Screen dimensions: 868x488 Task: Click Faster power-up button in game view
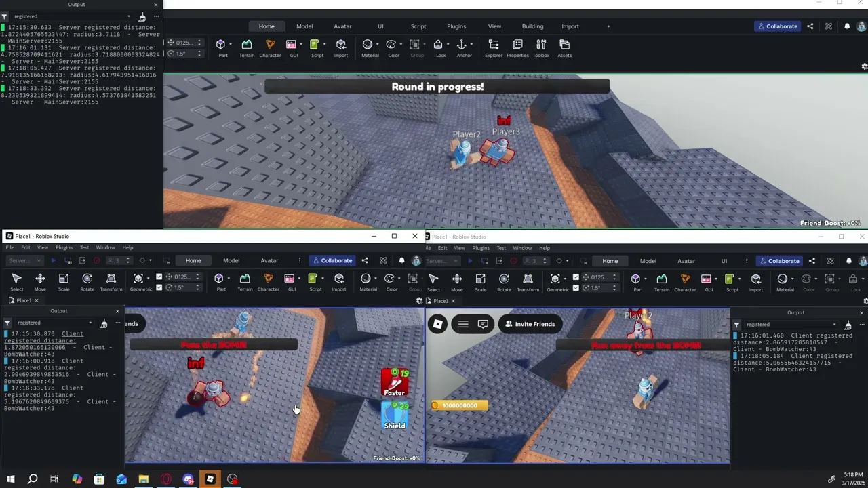click(x=395, y=382)
